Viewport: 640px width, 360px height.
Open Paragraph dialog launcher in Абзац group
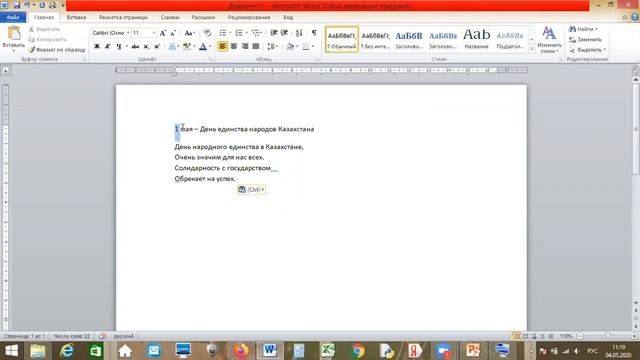317,60
